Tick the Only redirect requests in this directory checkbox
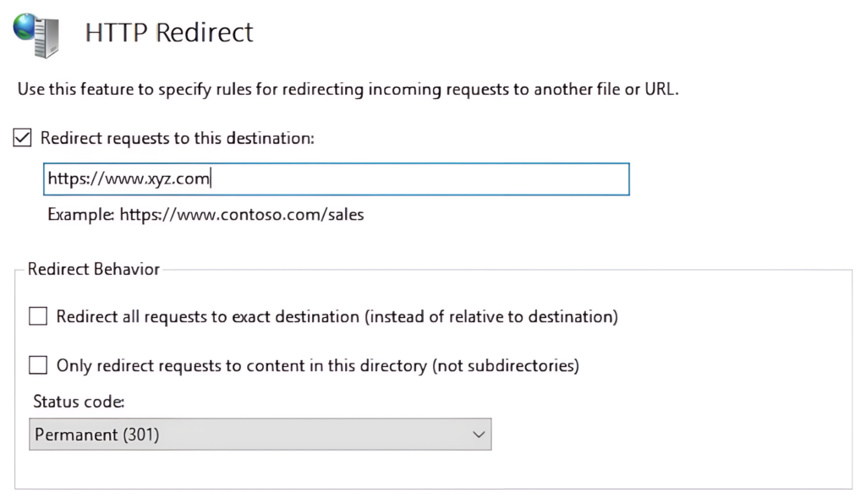 38,365
